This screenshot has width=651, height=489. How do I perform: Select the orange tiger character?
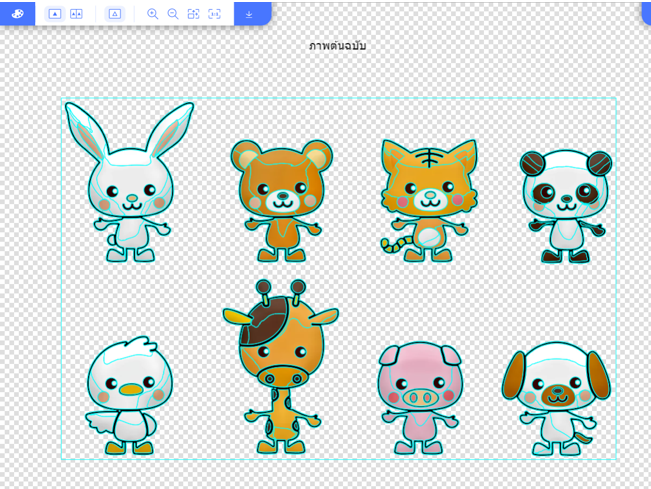point(429,200)
